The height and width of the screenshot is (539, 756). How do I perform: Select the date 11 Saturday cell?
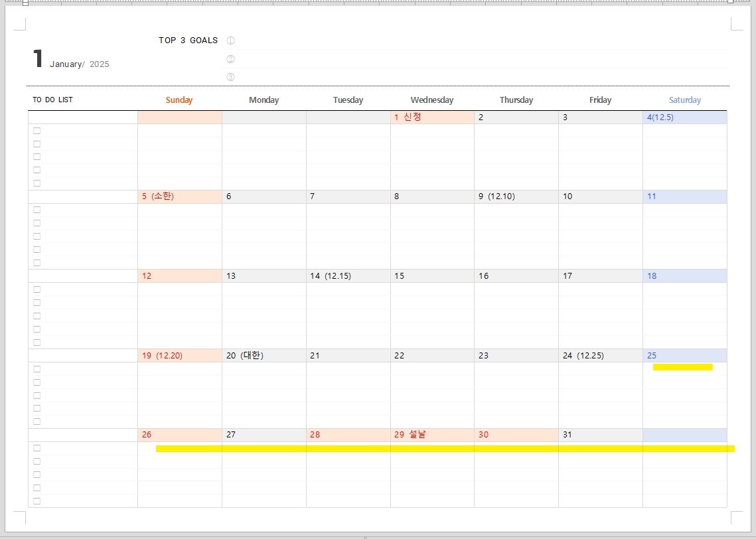click(684, 196)
